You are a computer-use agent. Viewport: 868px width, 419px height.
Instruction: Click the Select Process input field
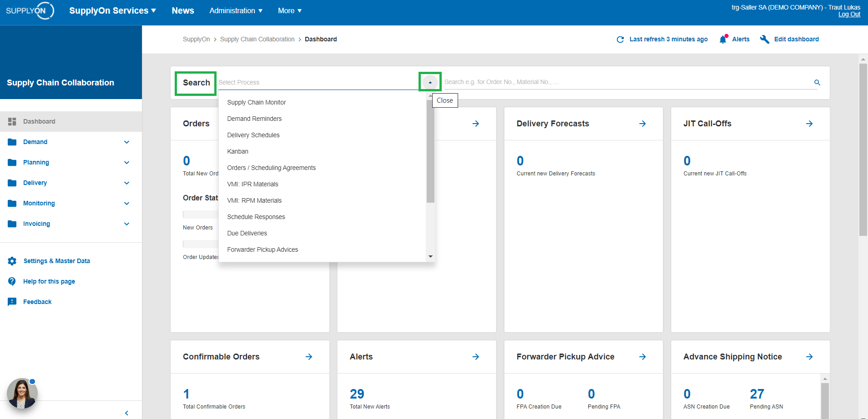click(318, 82)
